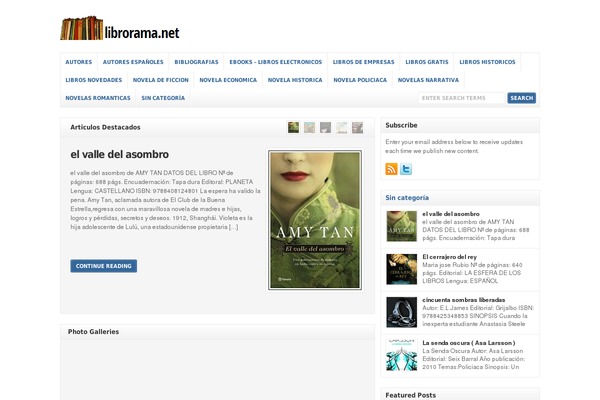Open the Twitter icon under Subscribe
The height and width of the screenshot is (400, 600).
click(406, 169)
